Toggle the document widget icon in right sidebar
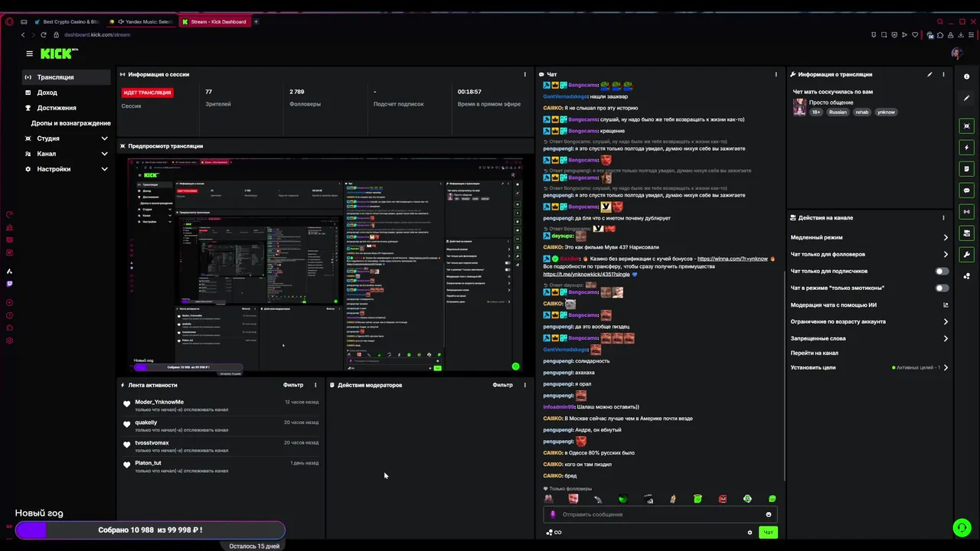The height and width of the screenshot is (551, 980). click(966, 169)
